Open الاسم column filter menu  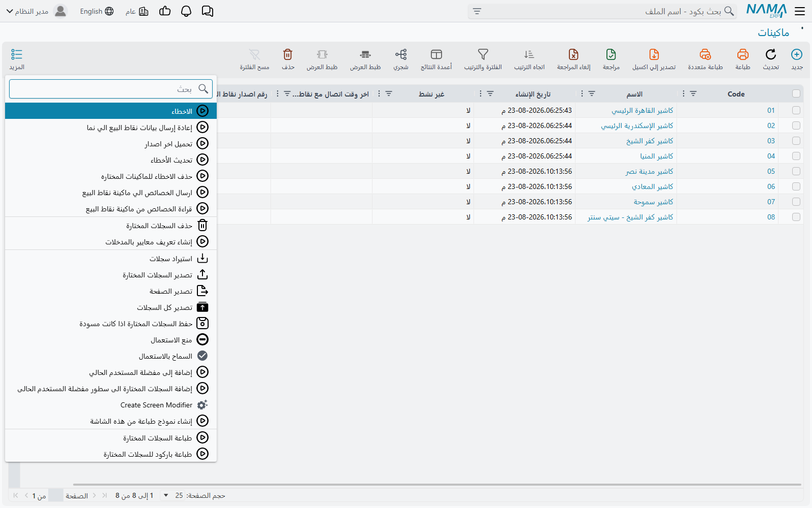pyautogui.click(x=592, y=93)
